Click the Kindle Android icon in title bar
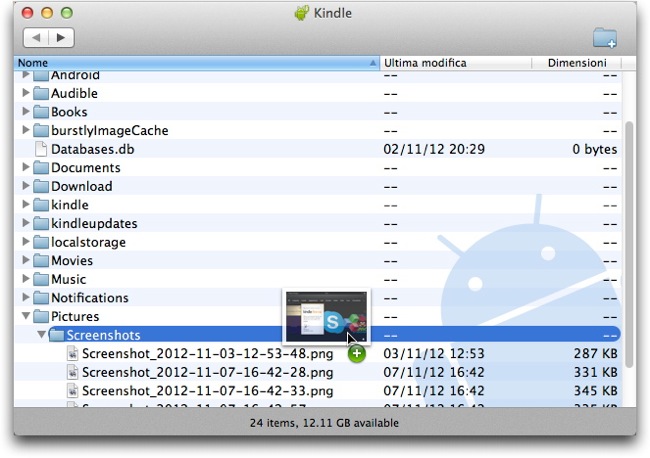Viewport: 650px width, 458px height. pos(301,13)
